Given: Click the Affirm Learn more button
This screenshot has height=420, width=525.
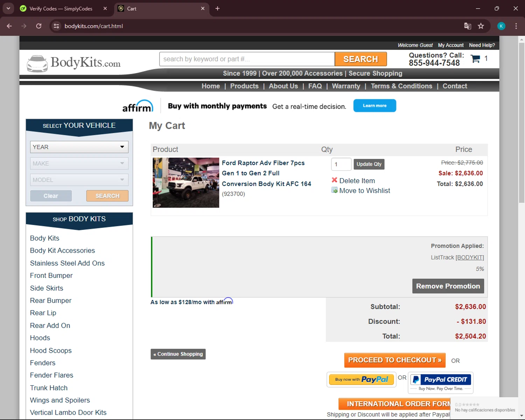Looking at the screenshot, I should pyautogui.click(x=374, y=106).
